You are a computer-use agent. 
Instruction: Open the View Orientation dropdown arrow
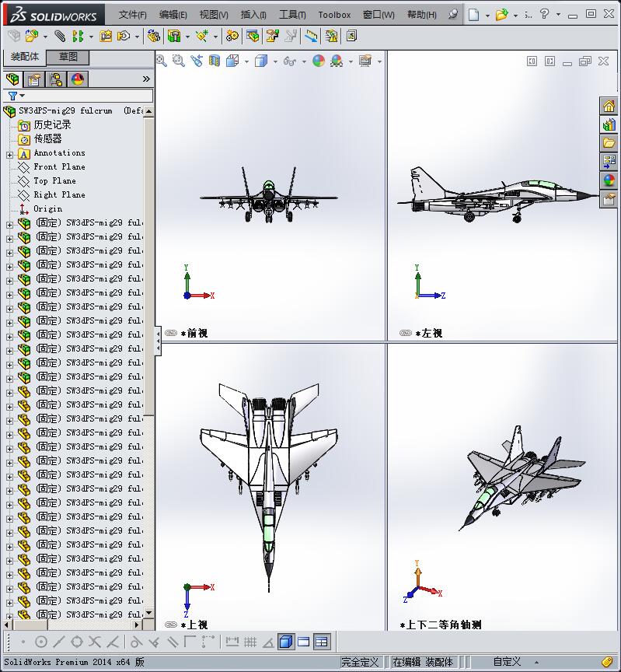[x=246, y=61]
